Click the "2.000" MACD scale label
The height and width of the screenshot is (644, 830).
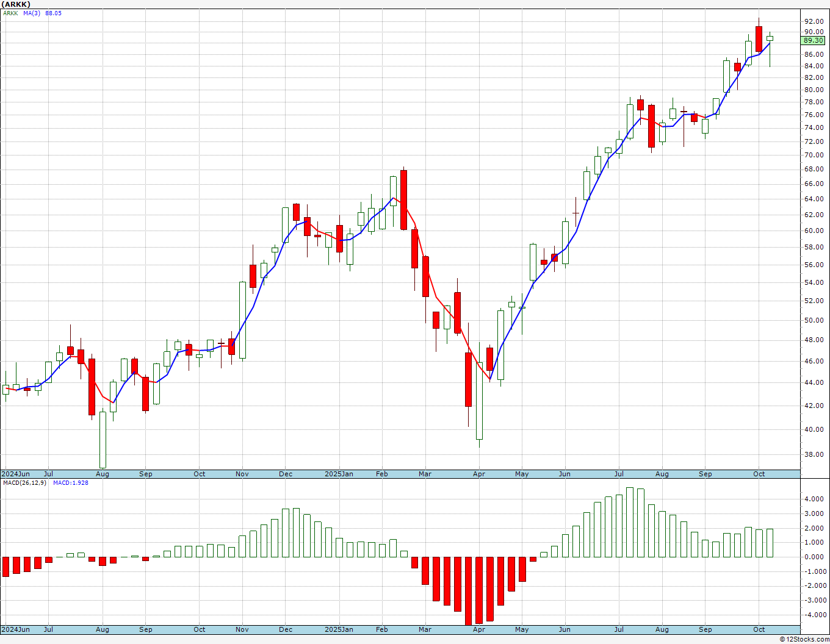pyautogui.click(x=815, y=528)
